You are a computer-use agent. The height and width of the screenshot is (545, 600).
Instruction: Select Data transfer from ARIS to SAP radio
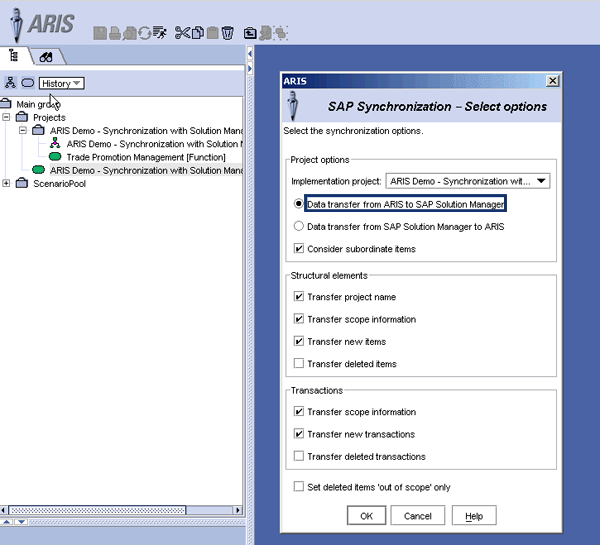[298, 203]
